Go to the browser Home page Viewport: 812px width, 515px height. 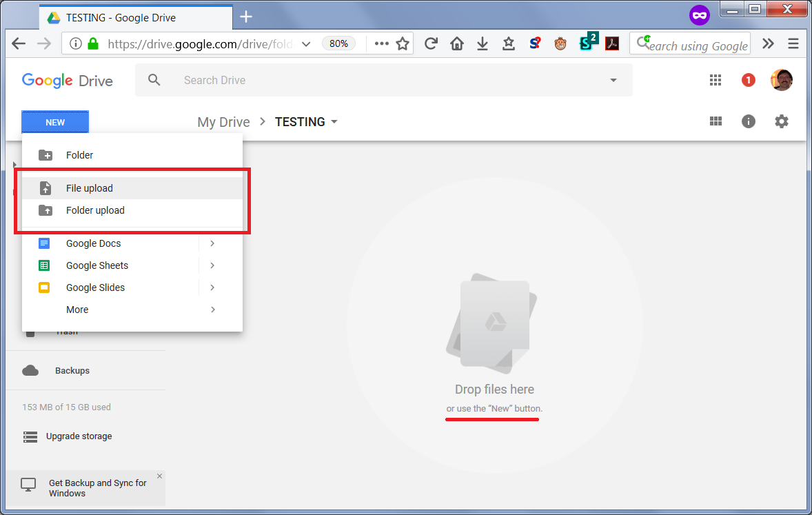pos(457,43)
